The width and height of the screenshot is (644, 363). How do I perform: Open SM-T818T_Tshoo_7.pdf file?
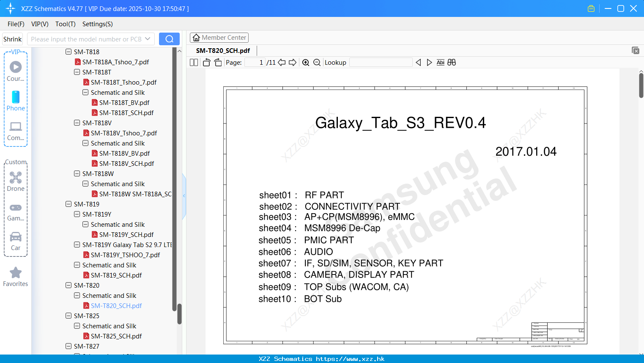coord(124,82)
